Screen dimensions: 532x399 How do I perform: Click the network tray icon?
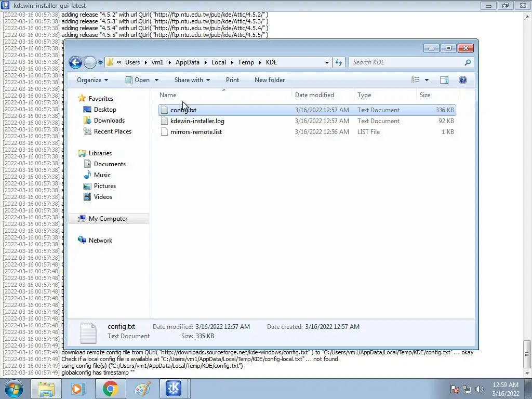467,389
